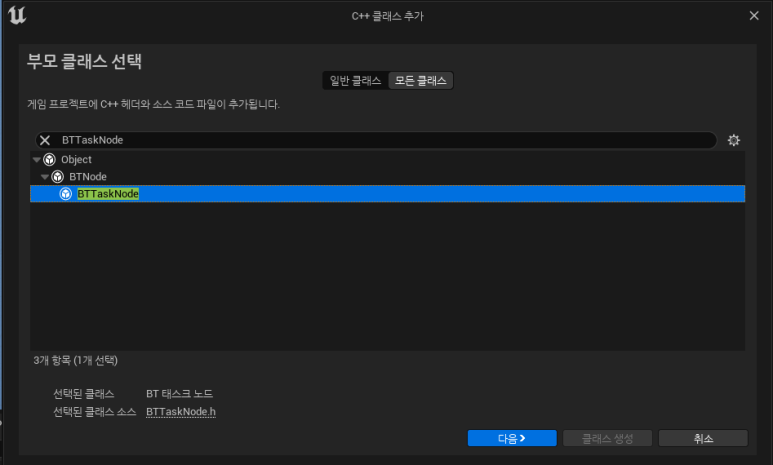Collapse the Object tree node
Image resolution: width=773 pixels, height=465 pixels.
36,160
